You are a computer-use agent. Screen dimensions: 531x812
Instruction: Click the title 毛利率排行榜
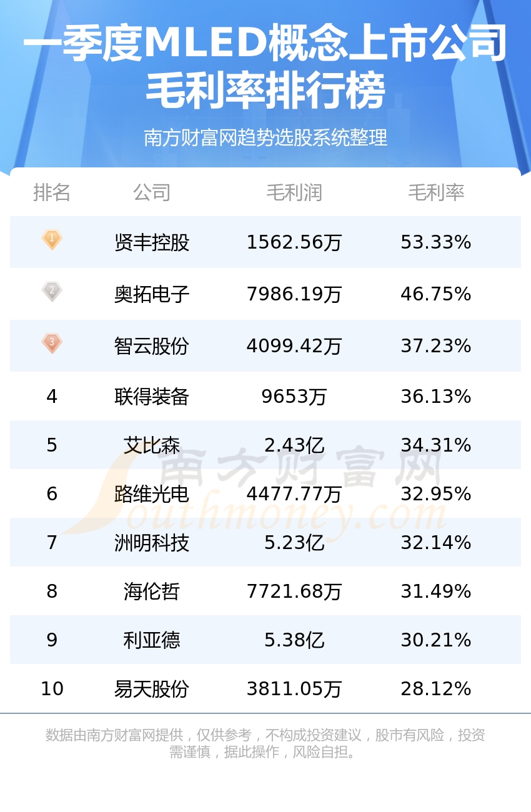pyautogui.click(x=265, y=91)
